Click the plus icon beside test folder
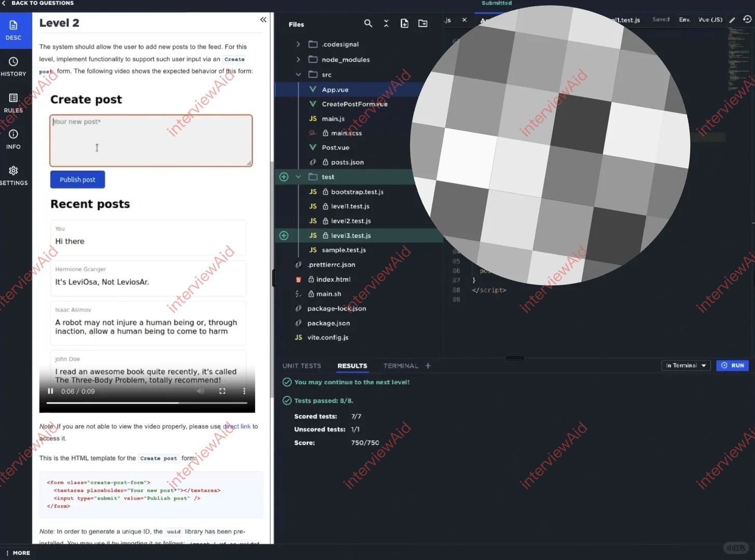Image resolution: width=755 pixels, height=560 pixels. pyautogui.click(x=284, y=177)
